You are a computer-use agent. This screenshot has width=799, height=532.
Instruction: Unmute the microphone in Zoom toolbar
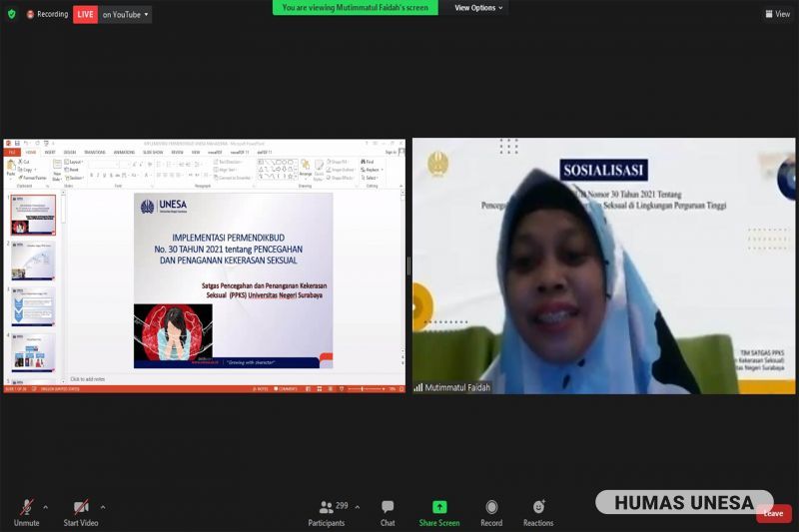27,513
